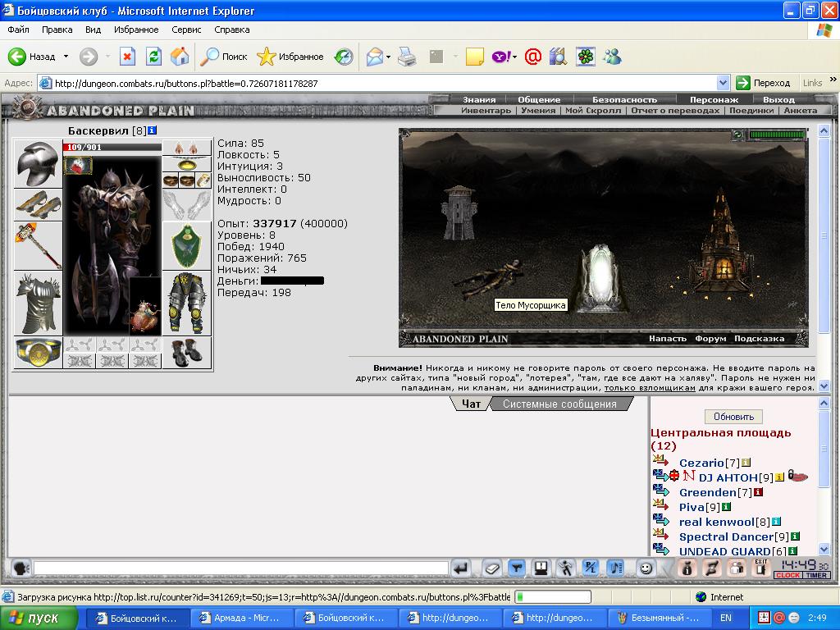The width and height of the screenshot is (840, 630).
Task: Toggle the translit P/L button
Action: coord(591,568)
